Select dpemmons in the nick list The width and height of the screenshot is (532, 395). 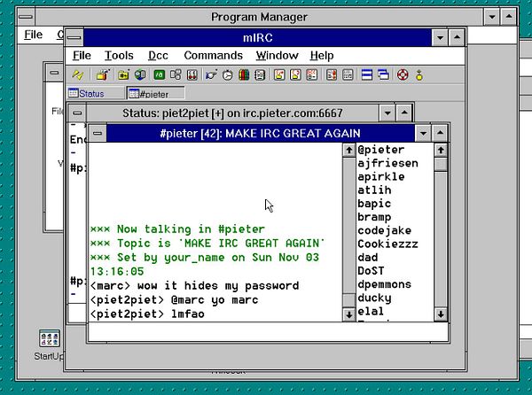click(385, 284)
